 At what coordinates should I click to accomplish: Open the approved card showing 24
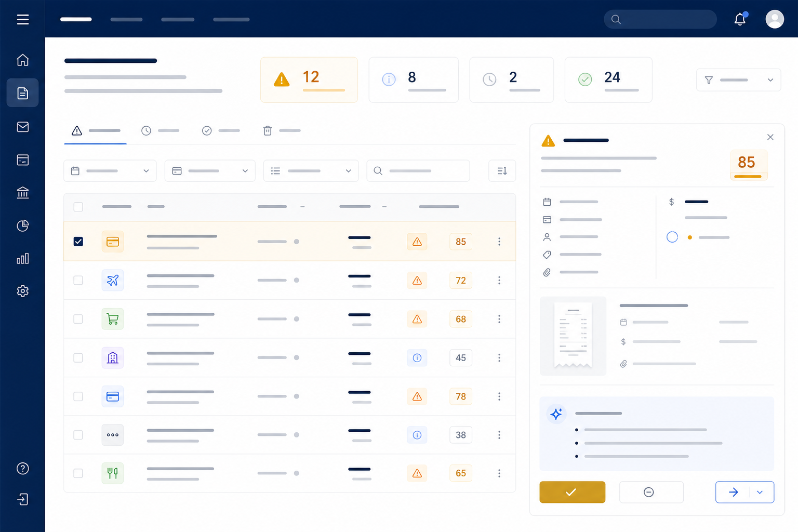[608, 79]
